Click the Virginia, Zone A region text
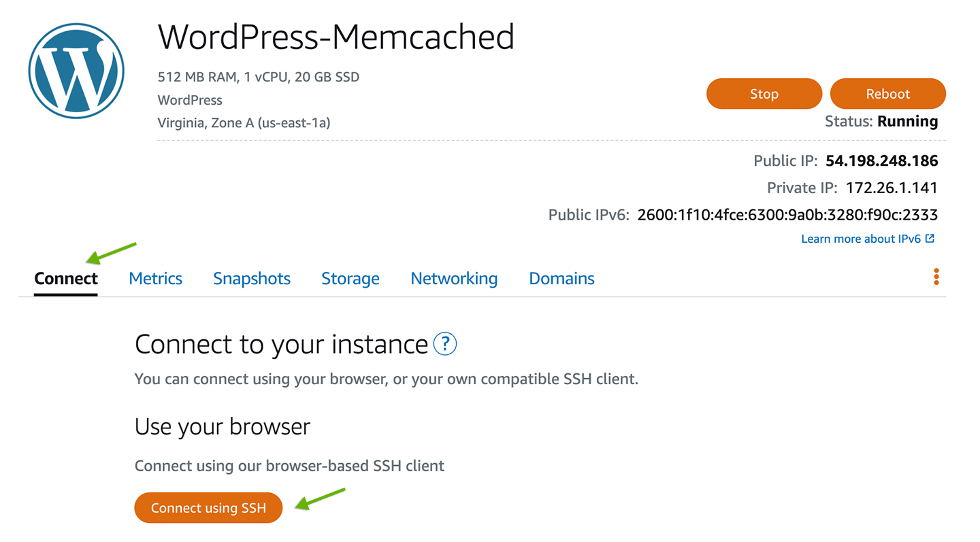This screenshot has width=980, height=542. (244, 123)
